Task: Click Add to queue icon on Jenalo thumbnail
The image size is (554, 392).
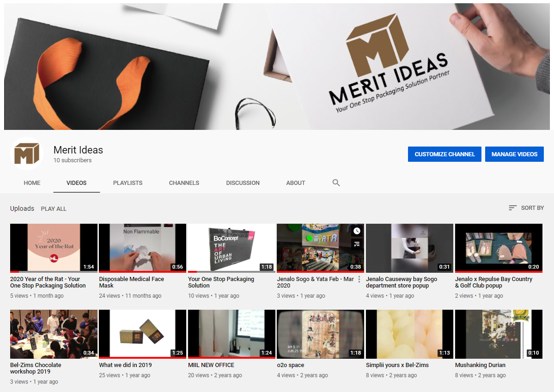Action: coord(357,244)
